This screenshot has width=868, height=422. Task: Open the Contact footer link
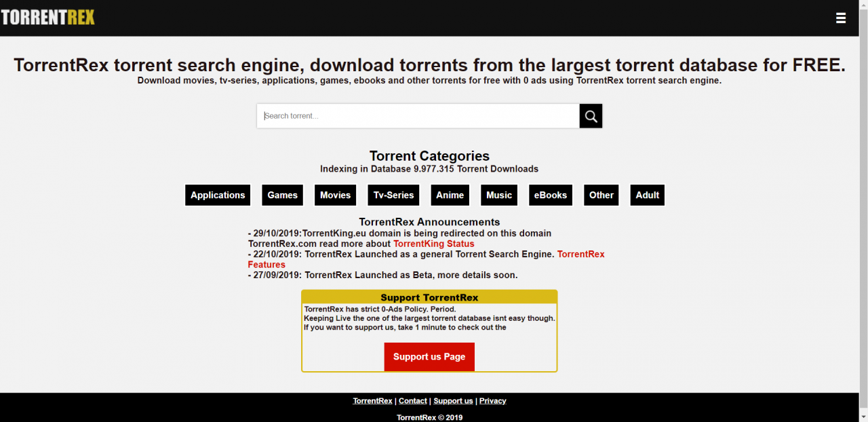pyautogui.click(x=413, y=401)
